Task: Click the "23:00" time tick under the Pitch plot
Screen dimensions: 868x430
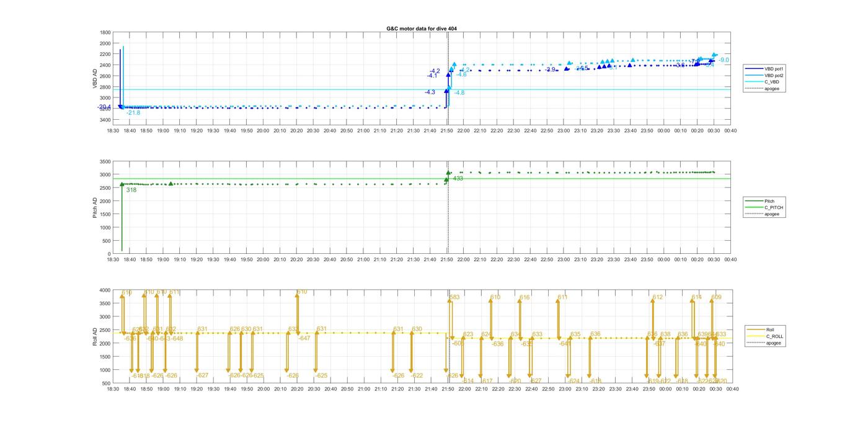Action: tap(564, 260)
